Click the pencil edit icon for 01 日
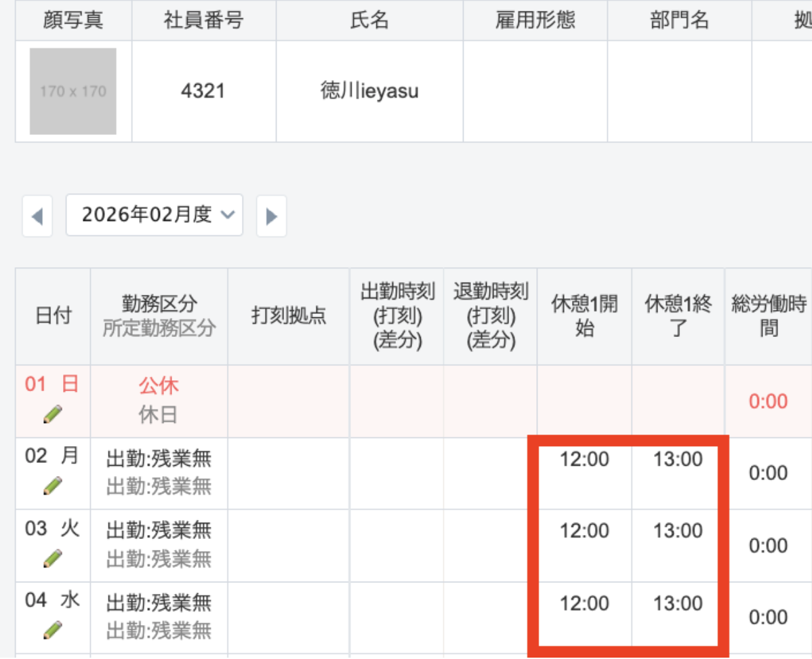The width and height of the screenshot is (812, 659). pyautogui.click(x=52, y=414)
